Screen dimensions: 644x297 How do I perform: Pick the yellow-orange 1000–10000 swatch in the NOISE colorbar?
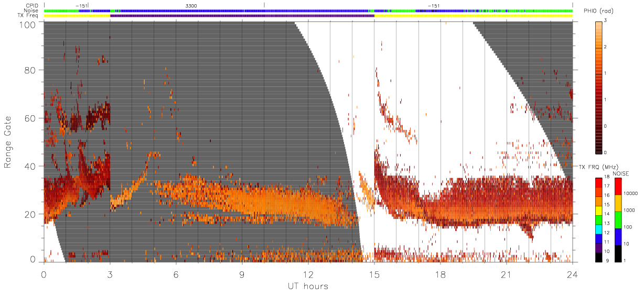point(617,203)
